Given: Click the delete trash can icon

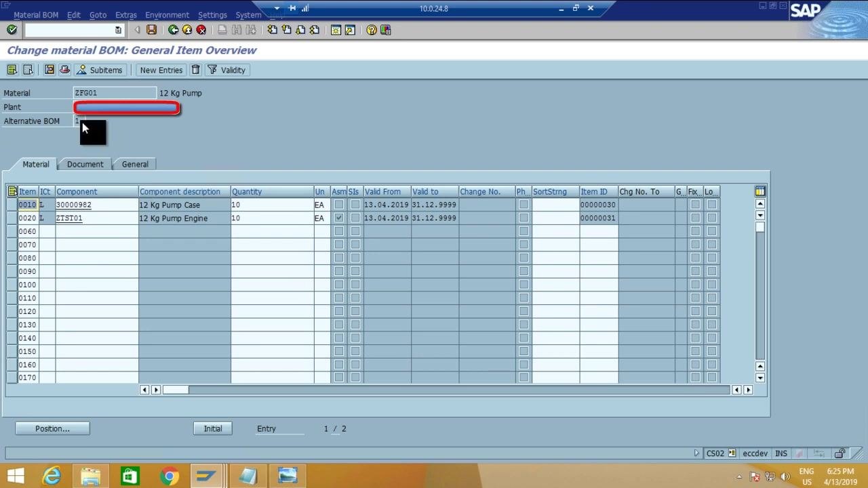Looking at the screenshot, I should [x=195, y=70].
